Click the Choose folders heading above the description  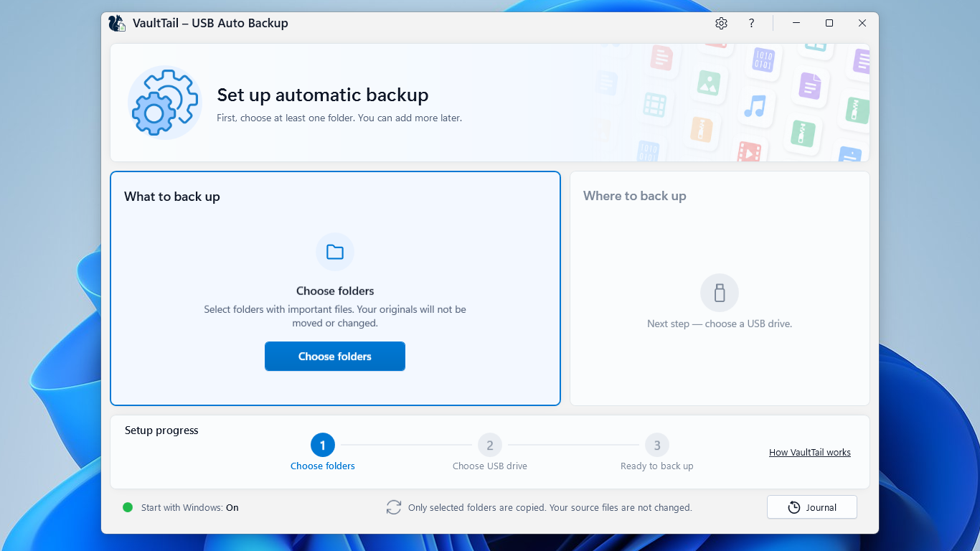335,291
